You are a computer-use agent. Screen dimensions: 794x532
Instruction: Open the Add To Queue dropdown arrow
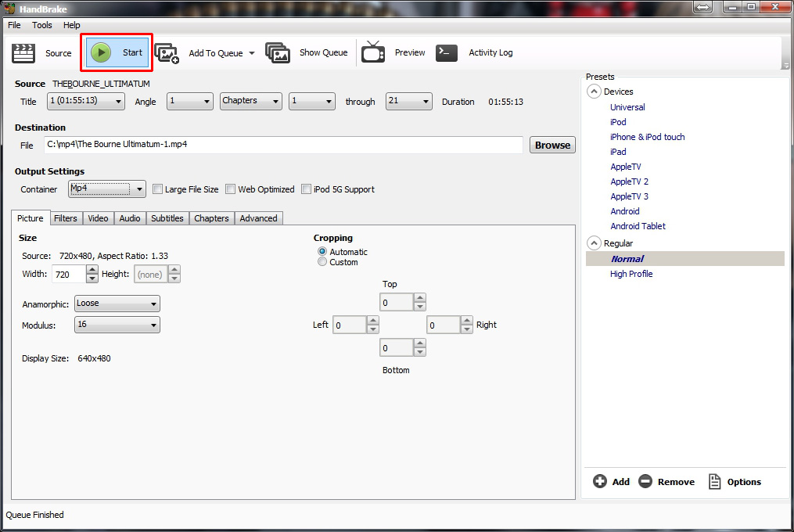coord(252,53)
